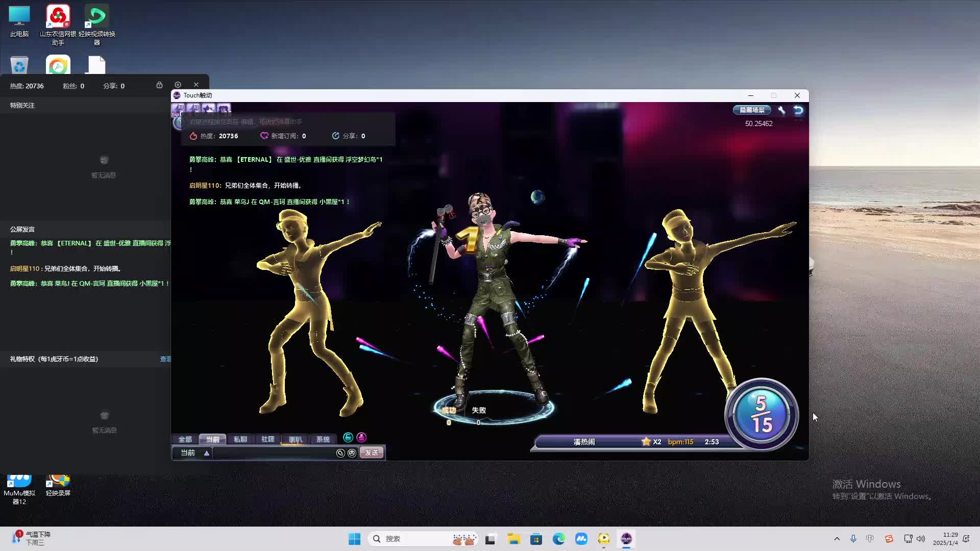
Task: Click the Exp X2 buff icon
Action: pyautogui.click(x=178, y=109)
